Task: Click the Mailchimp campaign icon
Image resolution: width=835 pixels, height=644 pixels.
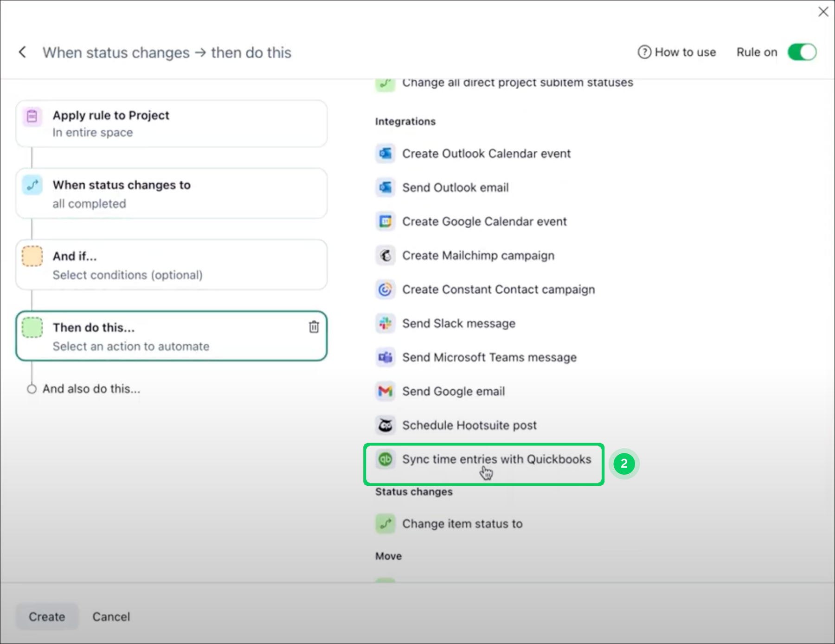Action: click(x=385, y=255)
